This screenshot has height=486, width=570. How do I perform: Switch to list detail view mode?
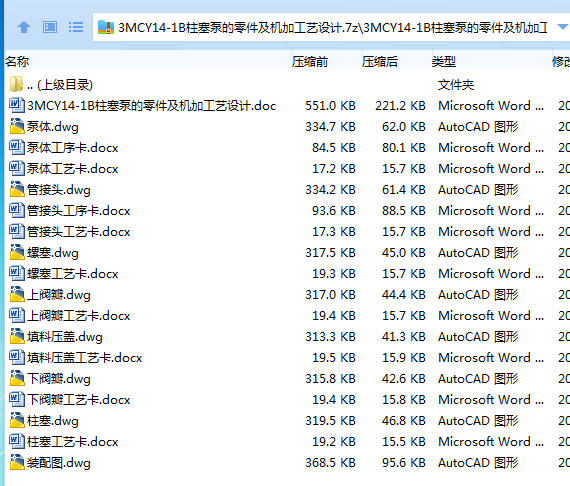tap(76, 27)
